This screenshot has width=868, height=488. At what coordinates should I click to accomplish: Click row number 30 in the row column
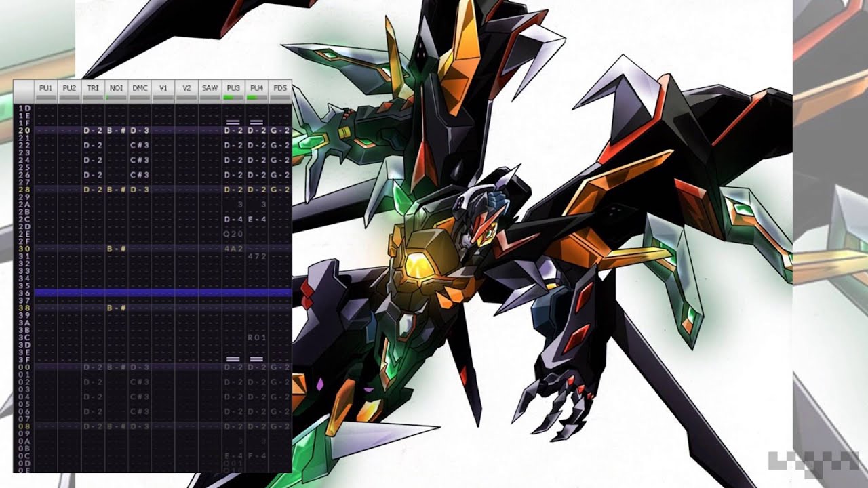(24, 249)
